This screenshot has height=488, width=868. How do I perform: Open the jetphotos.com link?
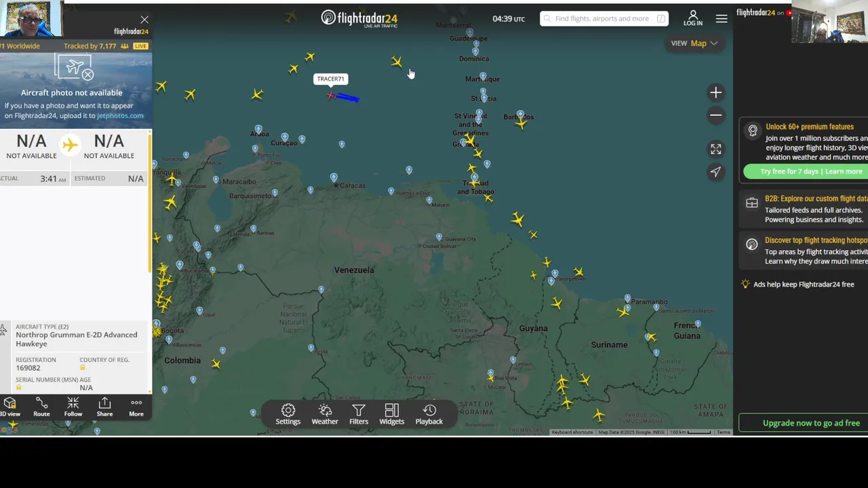tap(120, 116)
